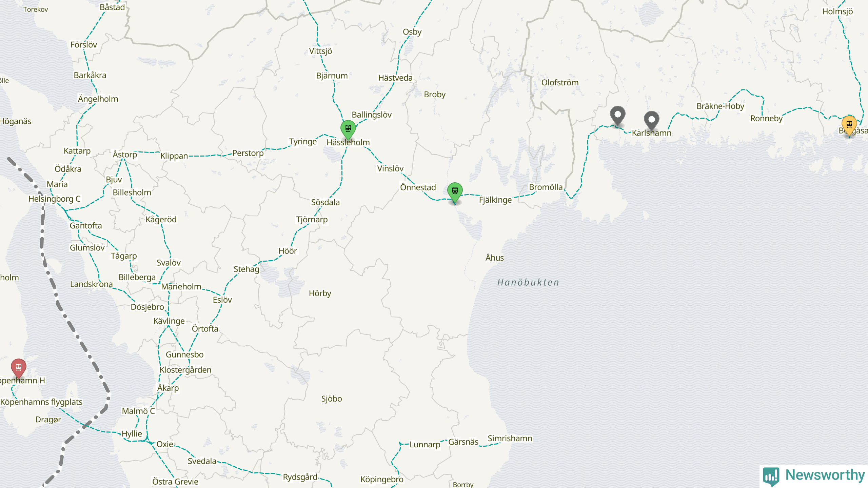Click the Vinslöv label
The height and width of the screenshot is (488, 868).
[x=390, y=169]
